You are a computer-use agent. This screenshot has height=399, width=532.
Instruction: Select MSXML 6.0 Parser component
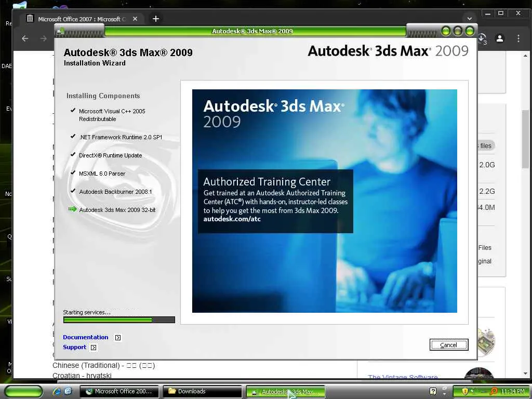[102, 174]
